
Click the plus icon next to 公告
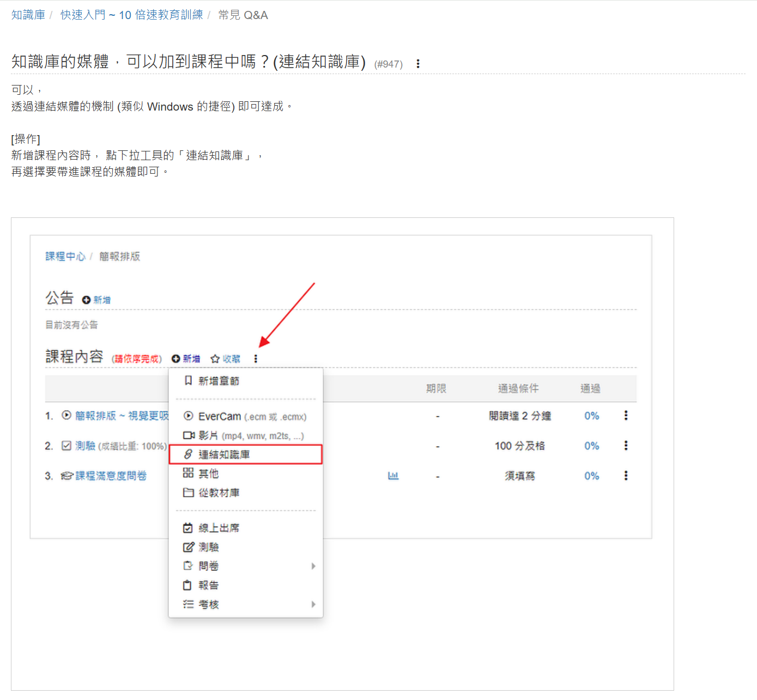coord(86,300)
